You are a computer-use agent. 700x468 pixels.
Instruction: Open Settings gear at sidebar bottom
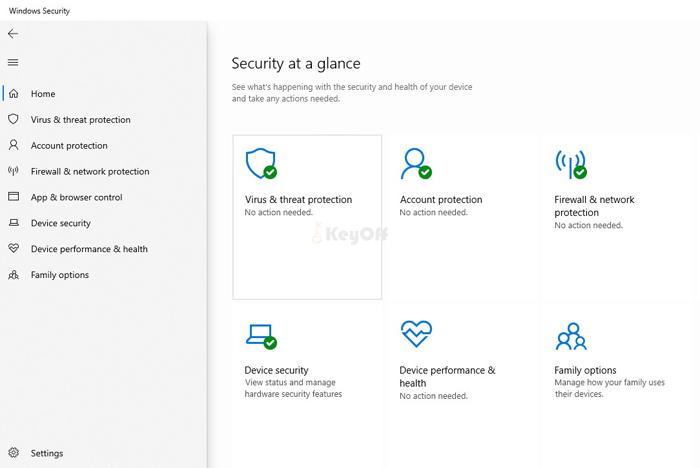click(x=13, y=453)
